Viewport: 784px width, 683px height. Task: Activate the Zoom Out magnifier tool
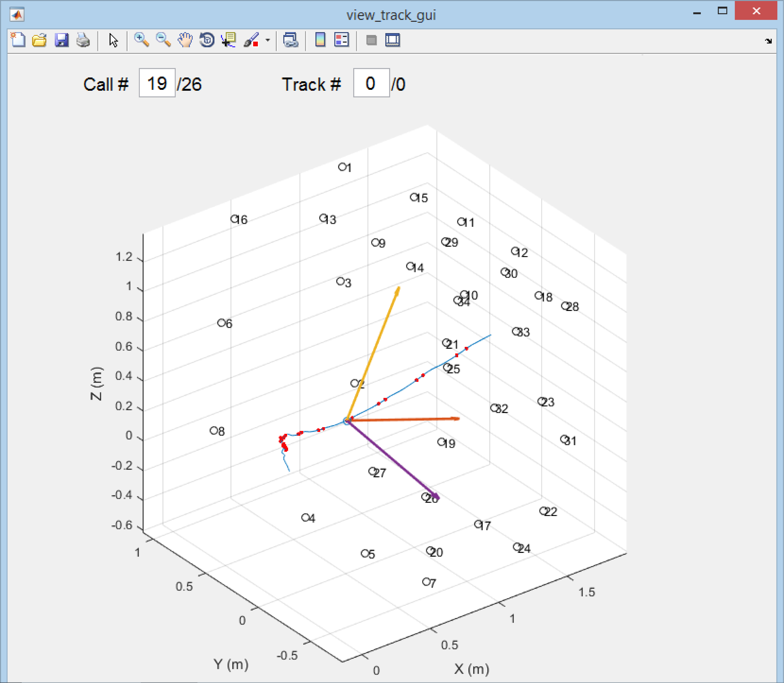point(163,40)
